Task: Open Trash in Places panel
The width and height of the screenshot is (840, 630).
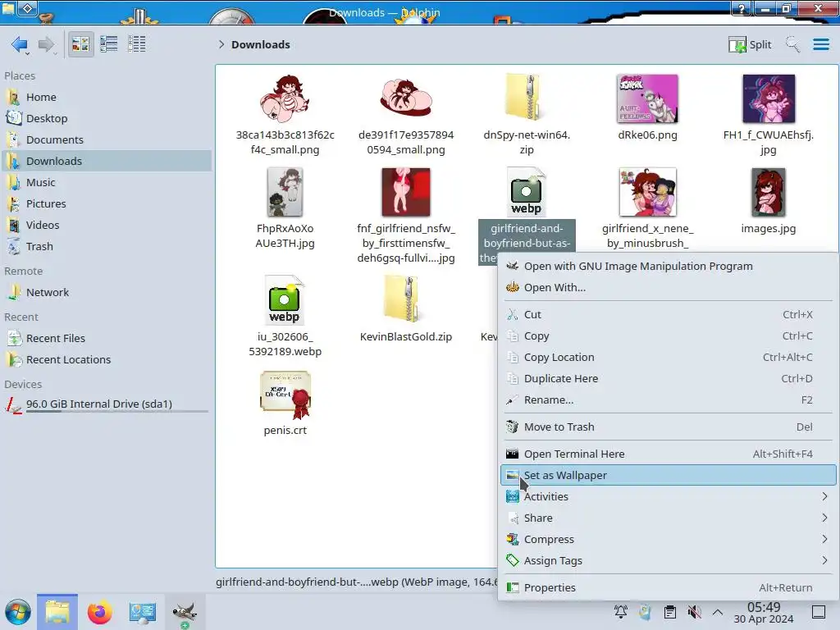Action: 107,247
